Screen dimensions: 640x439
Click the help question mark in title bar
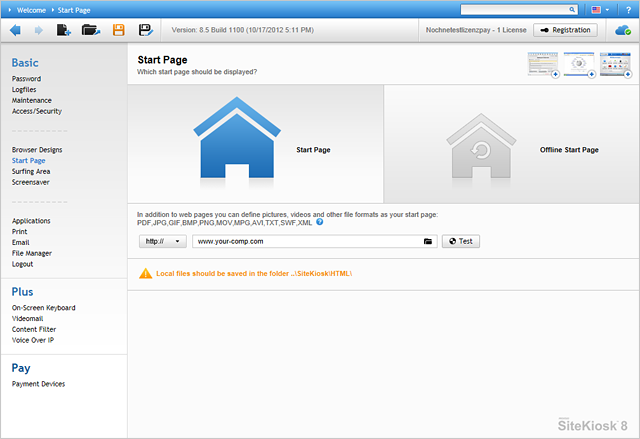(627, 9)
